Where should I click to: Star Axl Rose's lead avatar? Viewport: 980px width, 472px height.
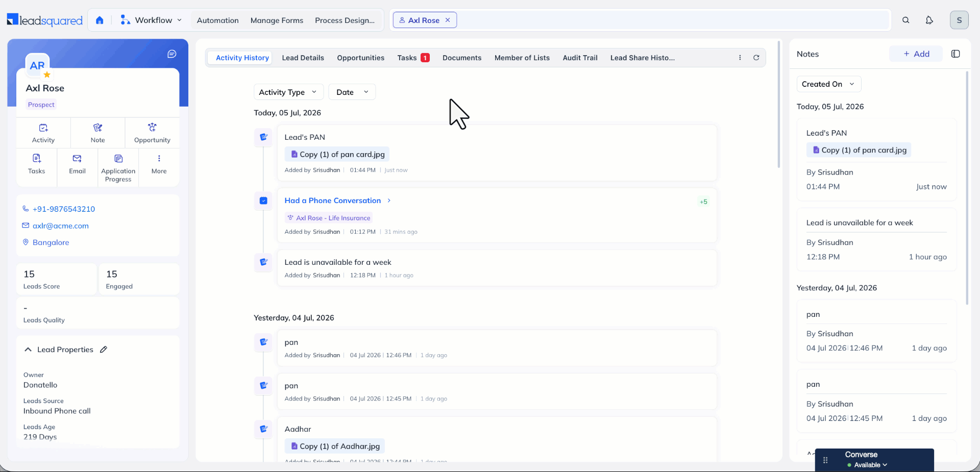pyautogui.click(x=47, y=74)
